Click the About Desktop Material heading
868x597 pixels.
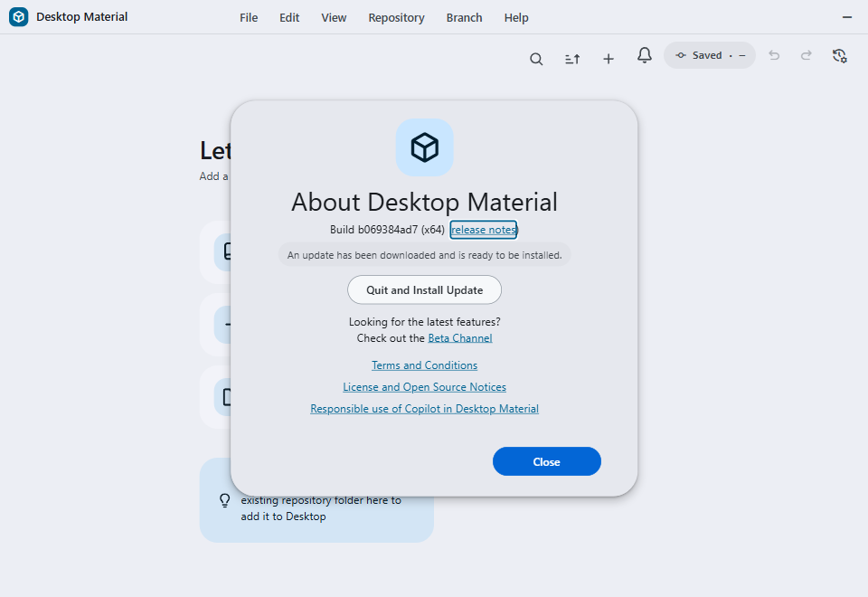click(x=425, y=202)
